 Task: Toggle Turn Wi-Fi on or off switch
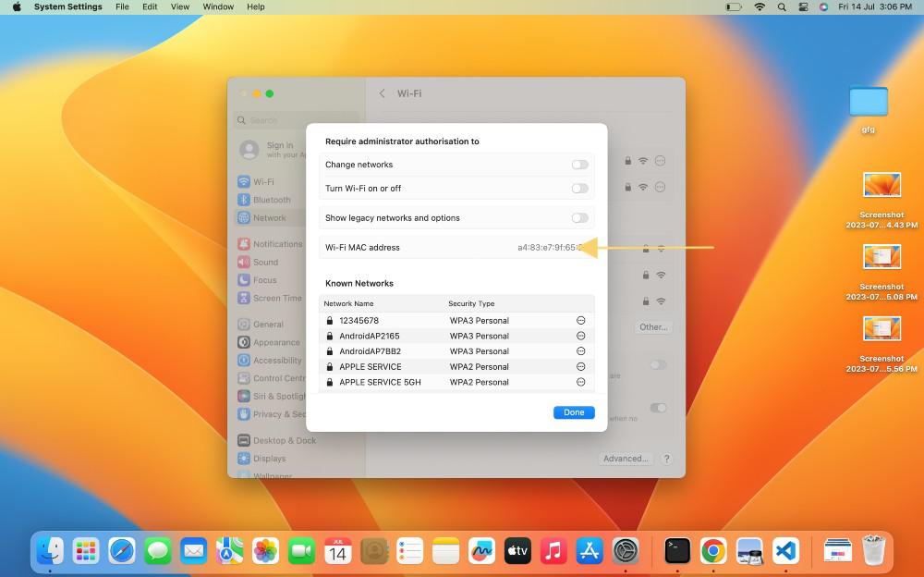(x=580, y=188)
